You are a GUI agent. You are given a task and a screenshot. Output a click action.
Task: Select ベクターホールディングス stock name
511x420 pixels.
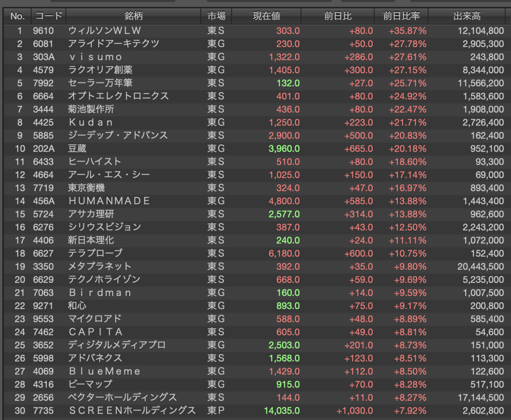pyautogui.click(x=122, y=398)
